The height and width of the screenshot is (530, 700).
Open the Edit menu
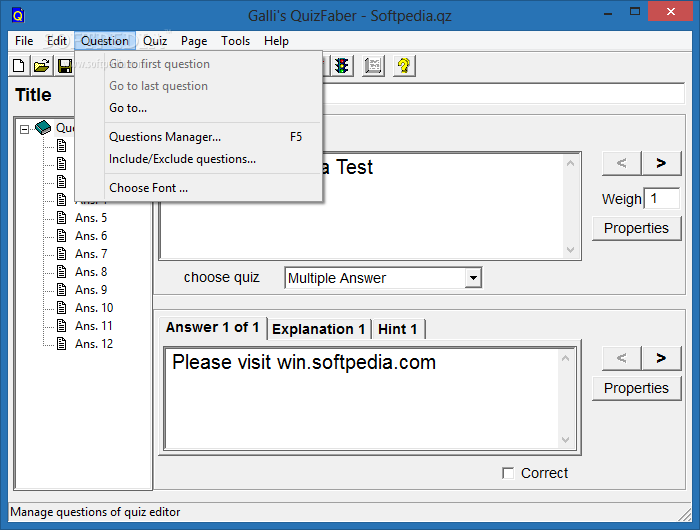57,41
